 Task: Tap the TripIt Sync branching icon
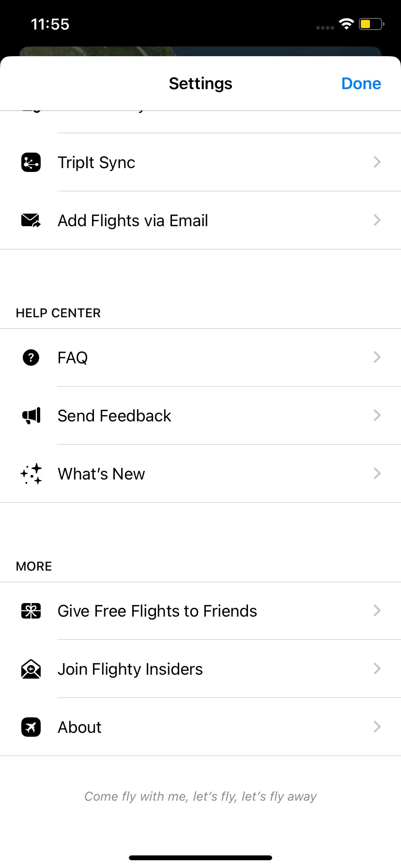click(x=31, y=162)
